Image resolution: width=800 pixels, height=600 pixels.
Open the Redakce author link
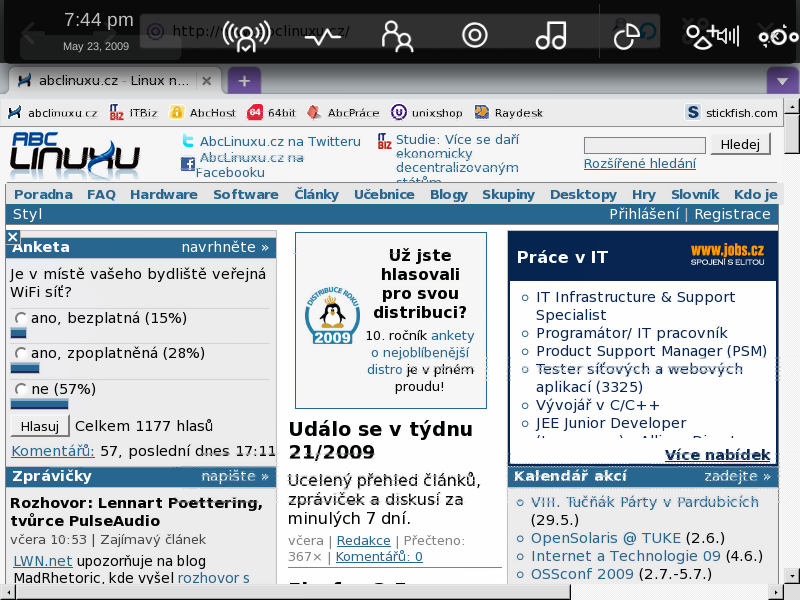[x=363, y=540]
